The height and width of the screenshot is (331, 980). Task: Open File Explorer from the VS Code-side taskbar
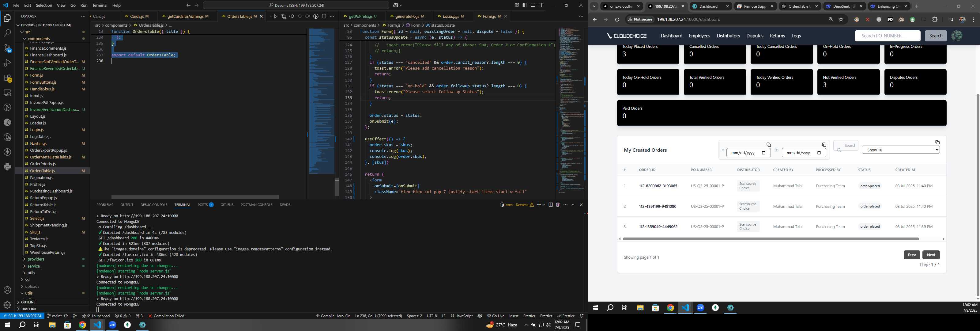52,325
